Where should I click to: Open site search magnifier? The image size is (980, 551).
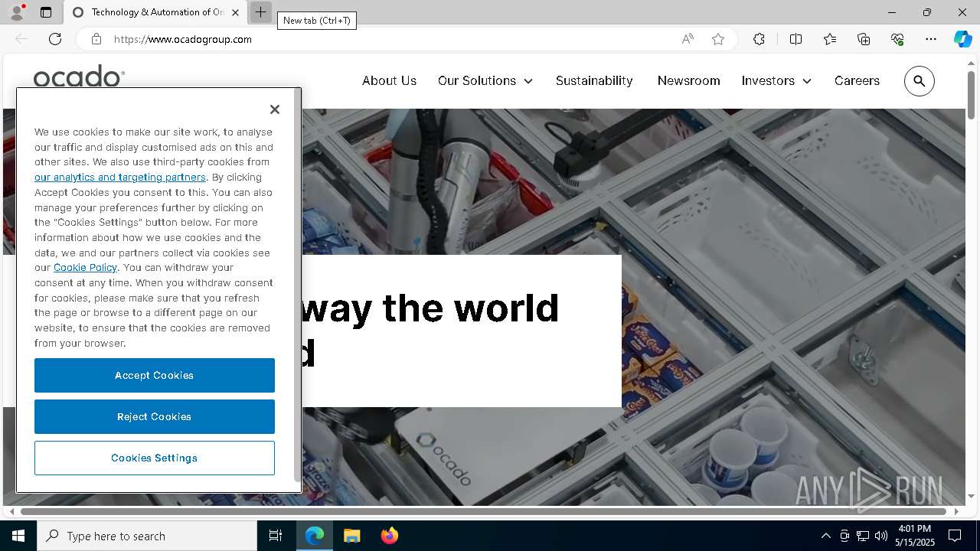click(920, 81)
